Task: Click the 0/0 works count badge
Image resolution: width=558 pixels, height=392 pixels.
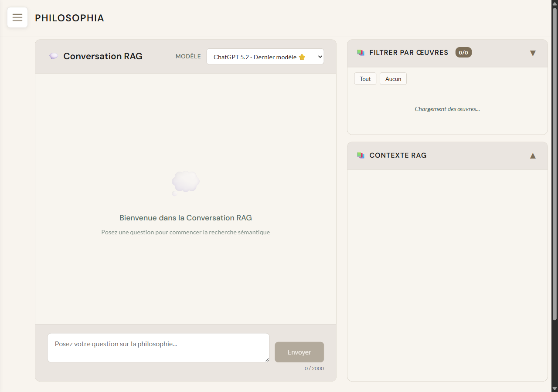Action: tap(463, 53)
